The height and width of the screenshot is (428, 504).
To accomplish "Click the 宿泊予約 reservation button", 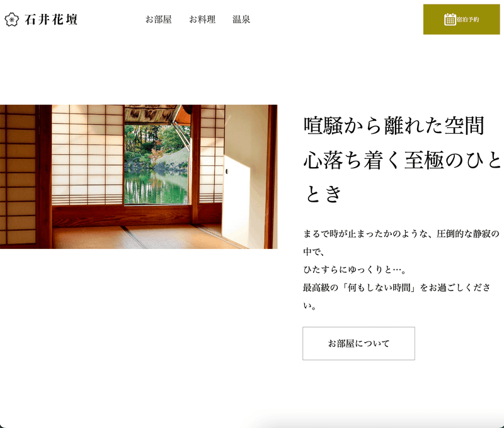I will point(461,20).
